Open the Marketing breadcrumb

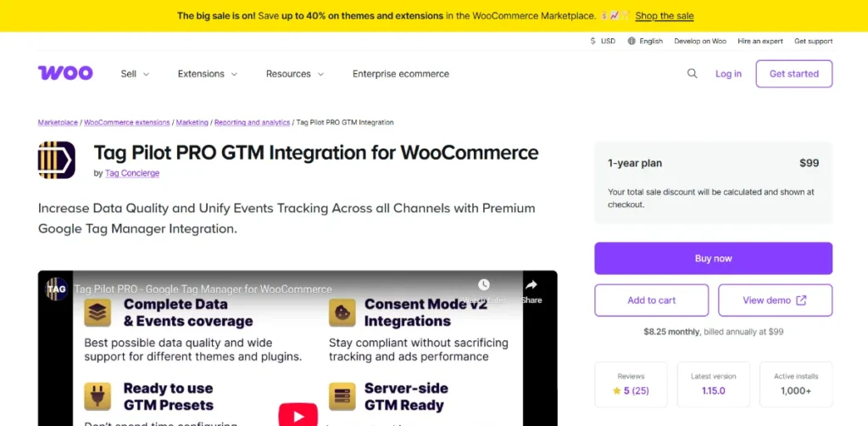[x=192, y=122]
